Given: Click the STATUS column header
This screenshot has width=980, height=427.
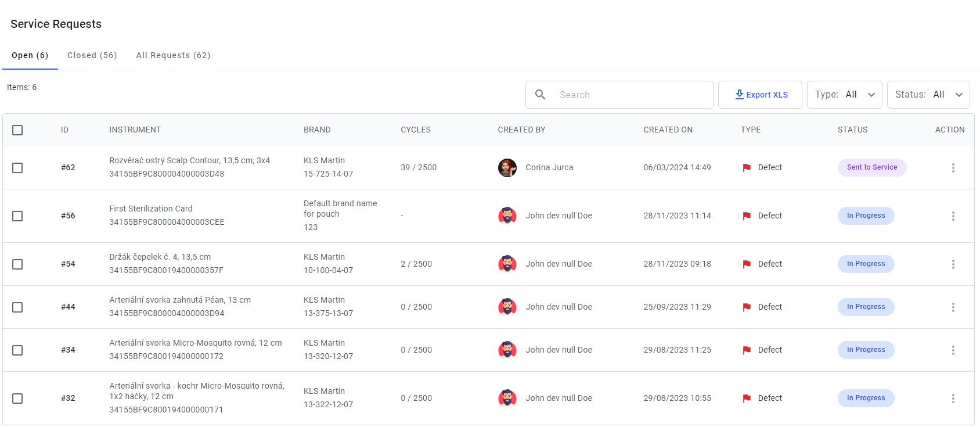Looking at the screenshot, I should tap(852, 130).
